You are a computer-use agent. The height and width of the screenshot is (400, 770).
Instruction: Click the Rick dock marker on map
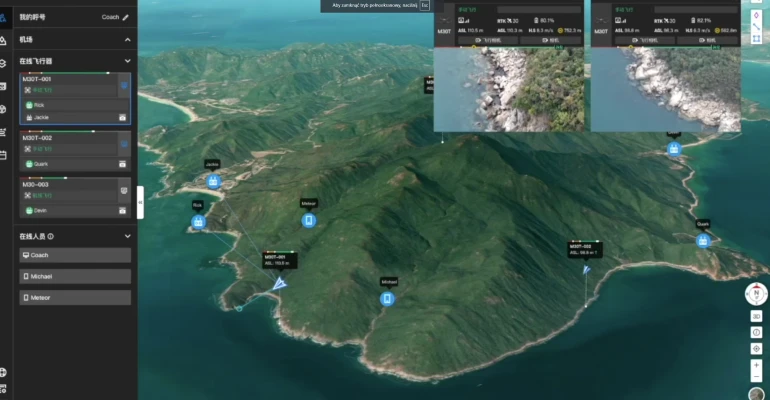[x=198, y=222]
